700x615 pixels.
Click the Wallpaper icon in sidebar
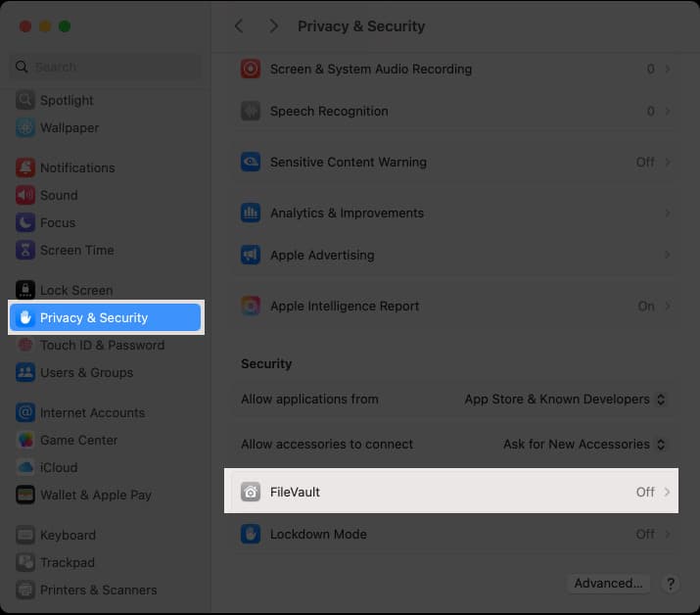pos(25,127)
